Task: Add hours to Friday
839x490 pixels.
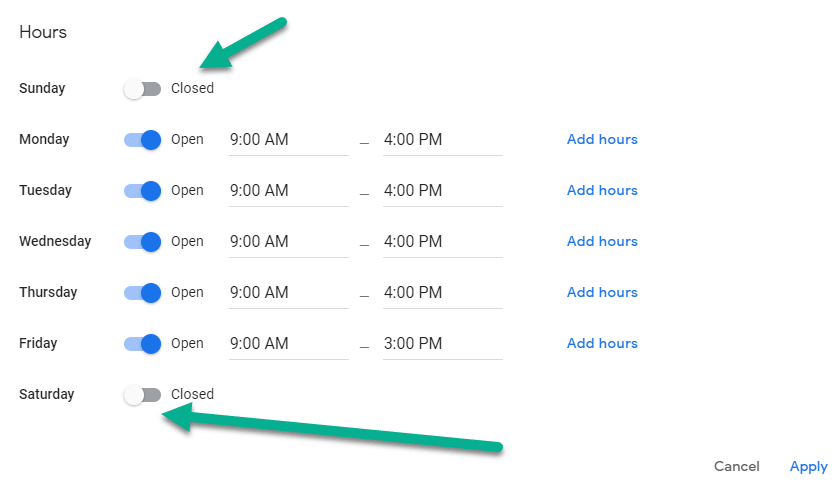Action: click(x=602, y=344)
